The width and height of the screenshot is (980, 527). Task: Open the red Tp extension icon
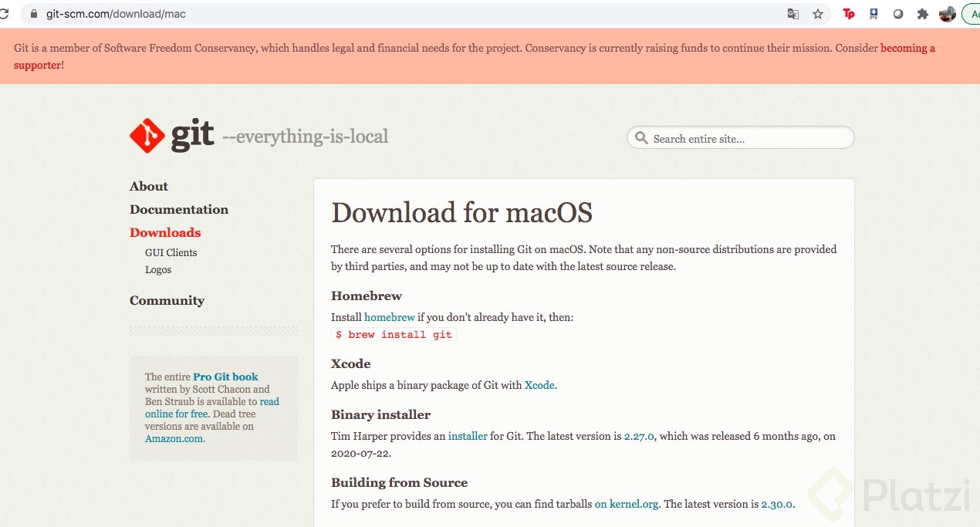(x=849, y=14)
